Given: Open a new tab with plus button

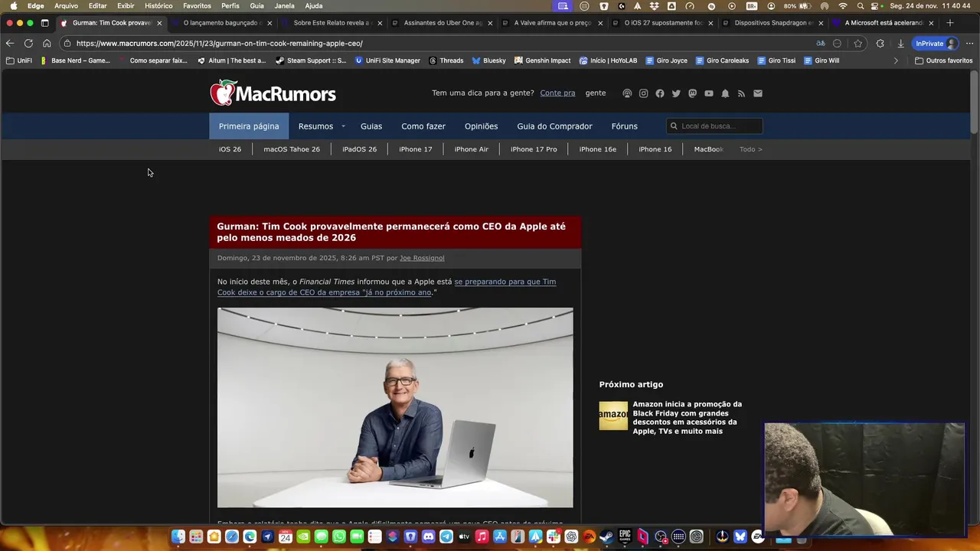Looking at the screenshot, I should 950,23.
